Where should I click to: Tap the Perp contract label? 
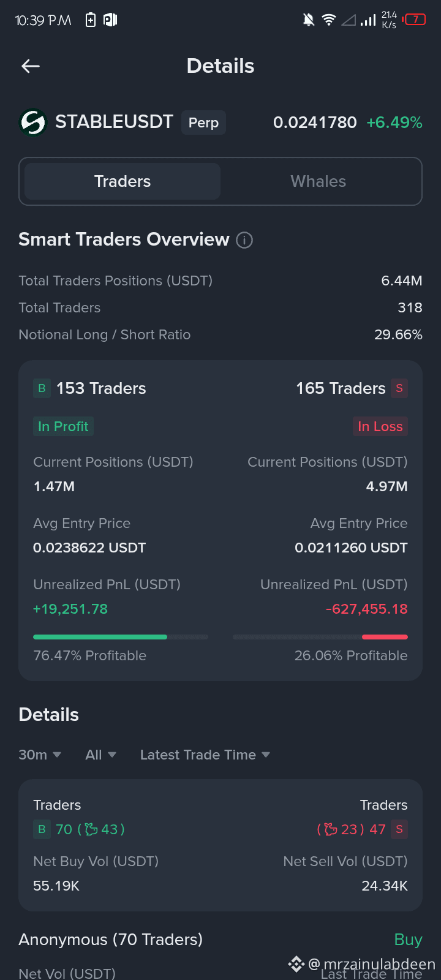(x=203, y=123)
